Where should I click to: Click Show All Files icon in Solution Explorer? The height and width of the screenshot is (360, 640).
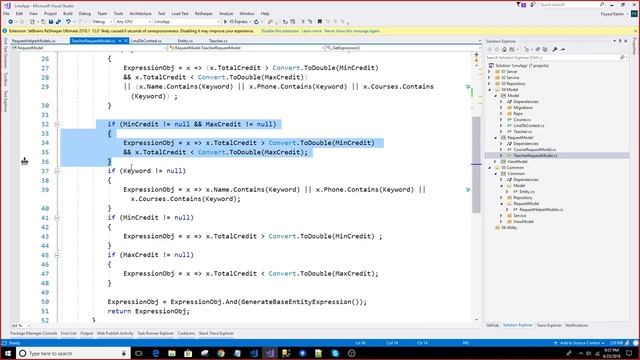(545, 49)
